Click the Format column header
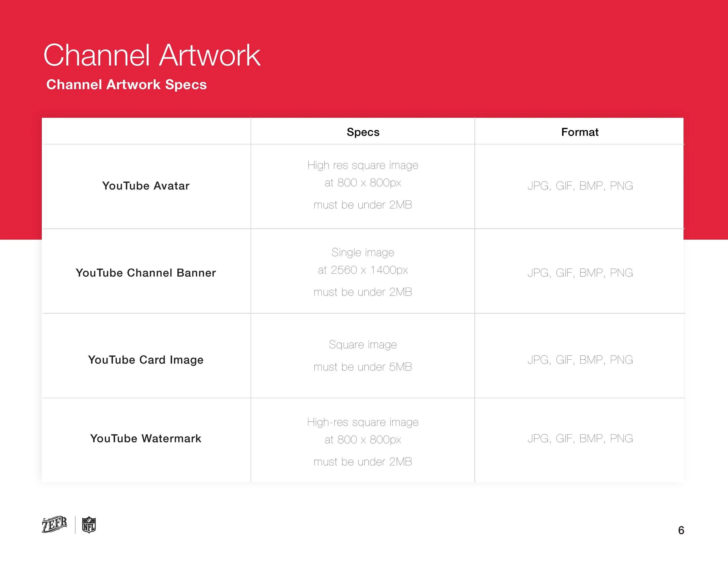728x563 pixels. click(x=580, y=132)
